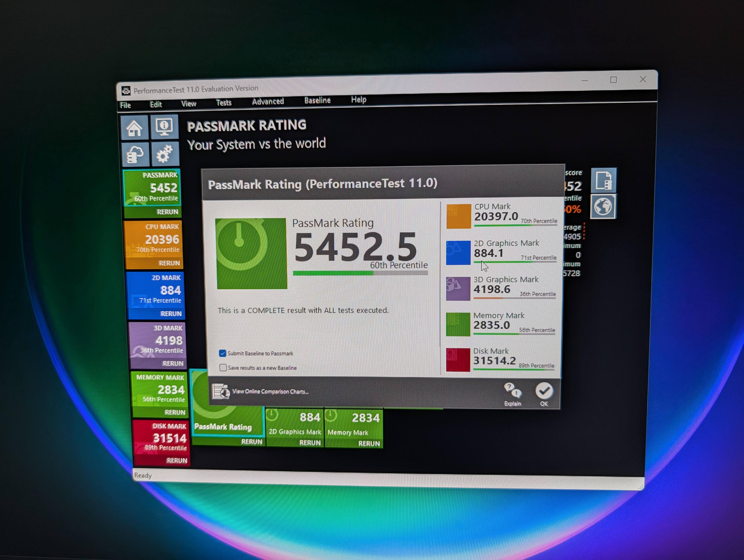The width and height of the screenshot is (744, 560).
Task: Click the 2D Graphics Mark percentile bar
Action: 515,262
